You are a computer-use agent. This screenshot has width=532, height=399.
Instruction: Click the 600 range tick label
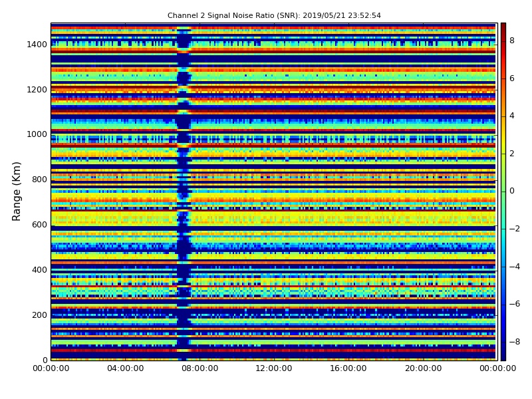[39, 225]
